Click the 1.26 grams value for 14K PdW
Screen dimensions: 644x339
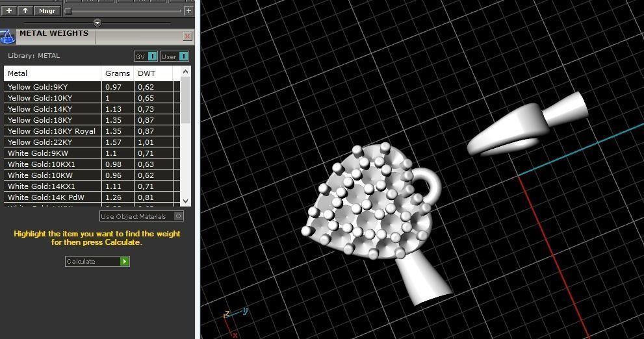pyautogui.click(x=113, y=197)
